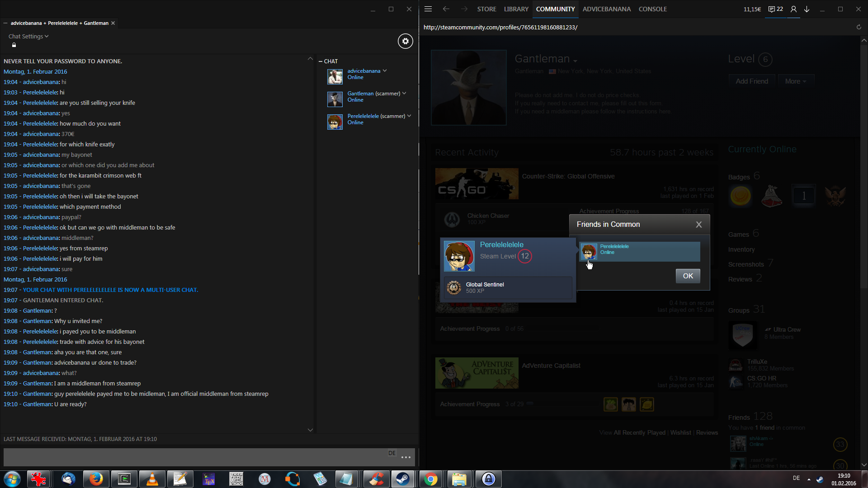Close the advicebanana group chat tab

(x=113, y=23)
